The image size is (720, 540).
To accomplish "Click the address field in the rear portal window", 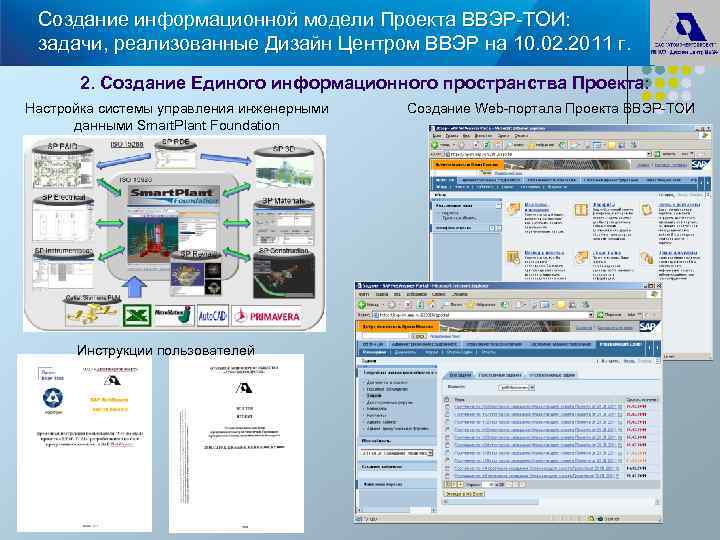I will [x=546, y=154].
